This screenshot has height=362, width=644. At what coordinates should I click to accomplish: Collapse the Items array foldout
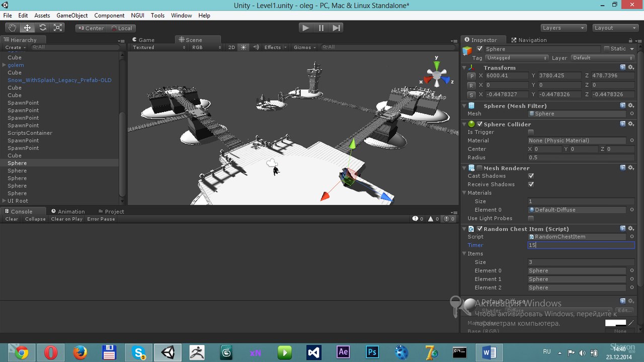[x=464, y=254]
